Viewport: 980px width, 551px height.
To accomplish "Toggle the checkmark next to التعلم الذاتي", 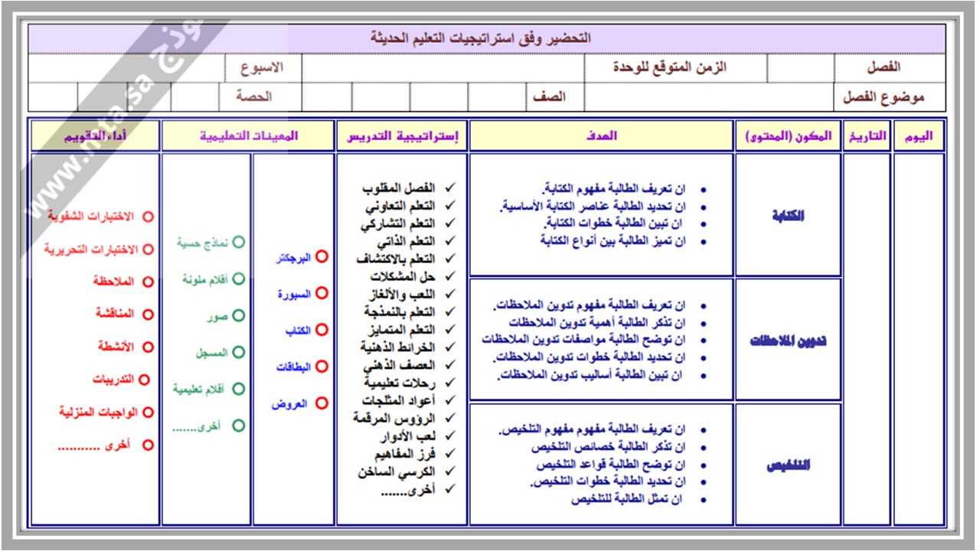I will [450, 241].
